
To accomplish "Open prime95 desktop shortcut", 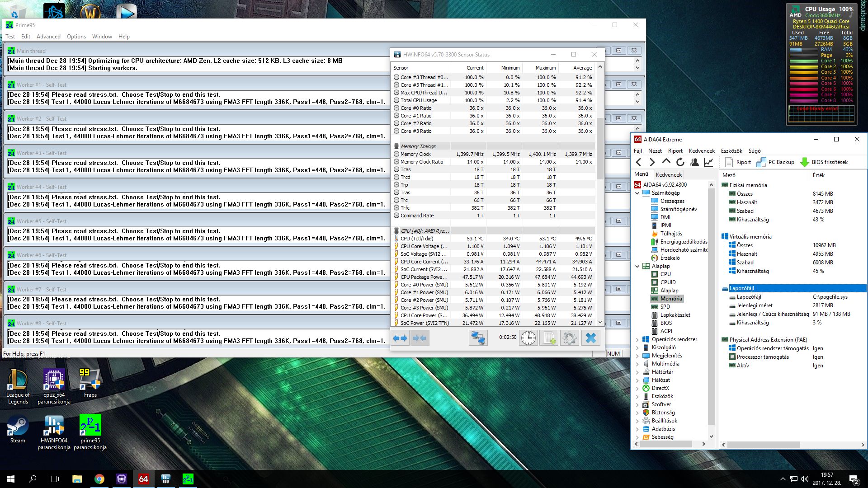I will coord(90,432).
